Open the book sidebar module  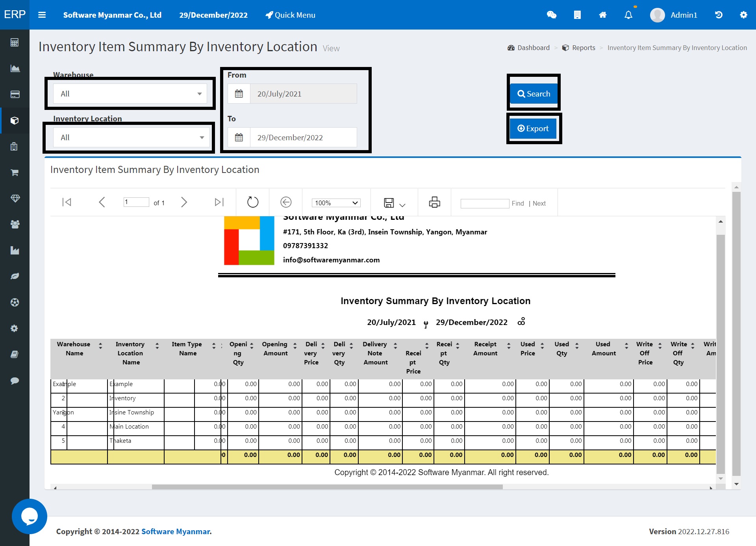click(x=15, y=355)
